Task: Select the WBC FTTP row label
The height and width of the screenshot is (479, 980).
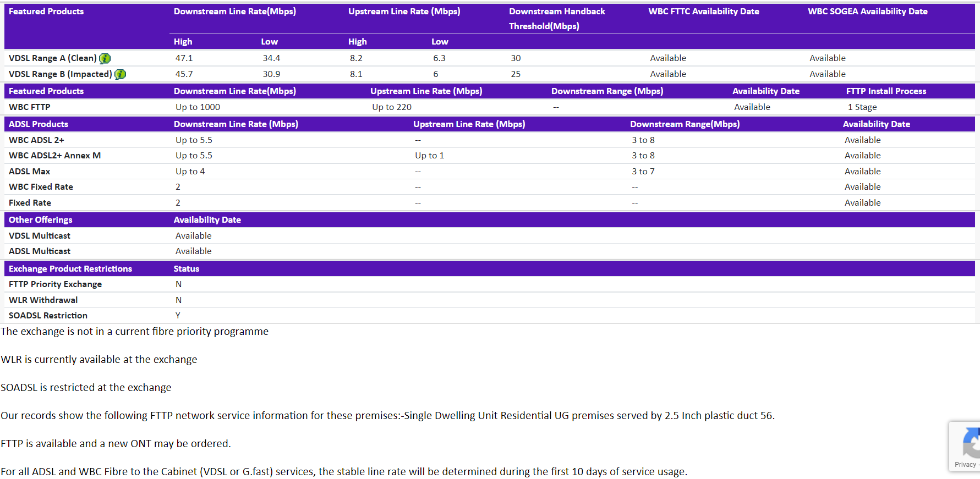Action: (30, 107)
